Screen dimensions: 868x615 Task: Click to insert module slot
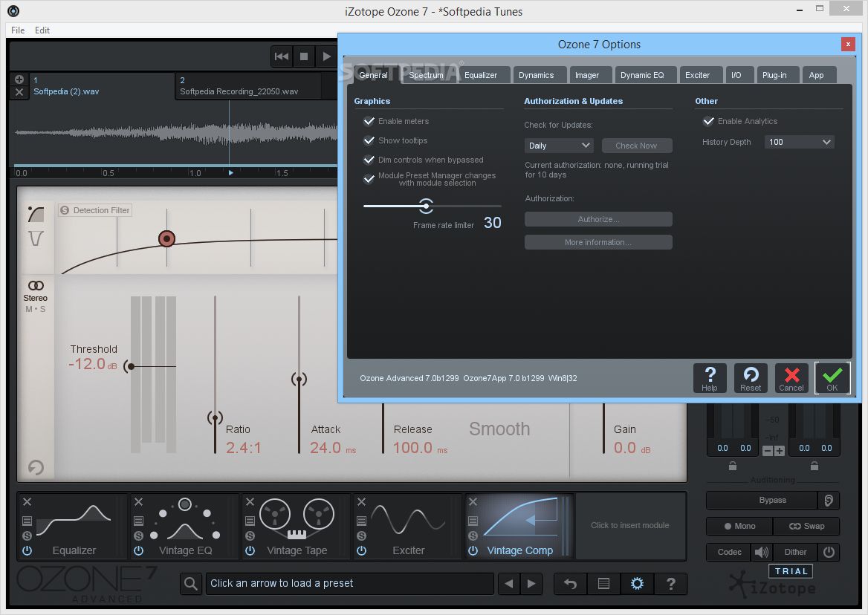coord(630,525)
